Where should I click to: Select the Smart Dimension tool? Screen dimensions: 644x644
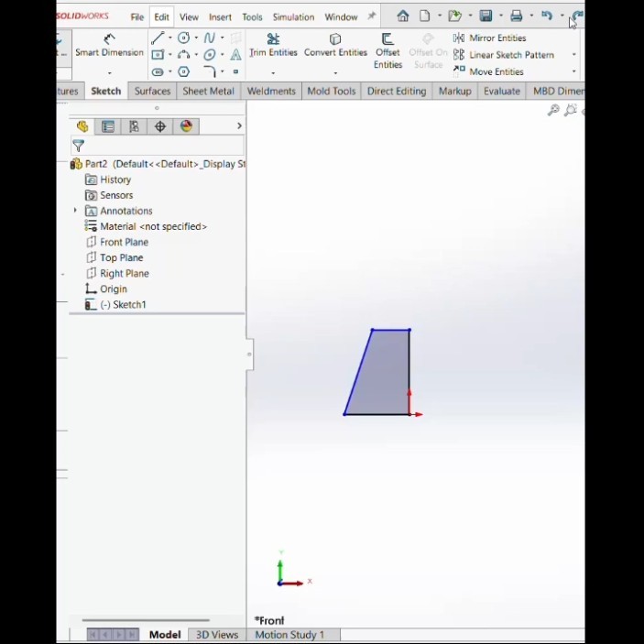click(x=109, y=46)
